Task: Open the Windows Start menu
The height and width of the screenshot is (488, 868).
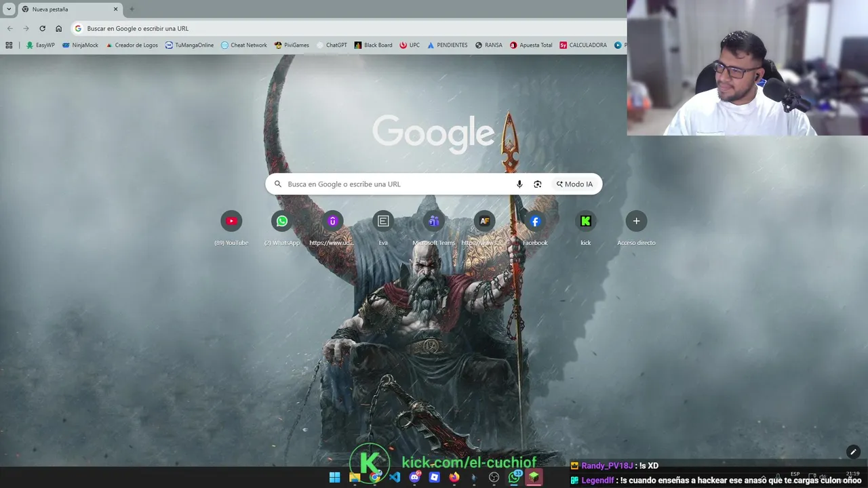Action: (335, 477)
